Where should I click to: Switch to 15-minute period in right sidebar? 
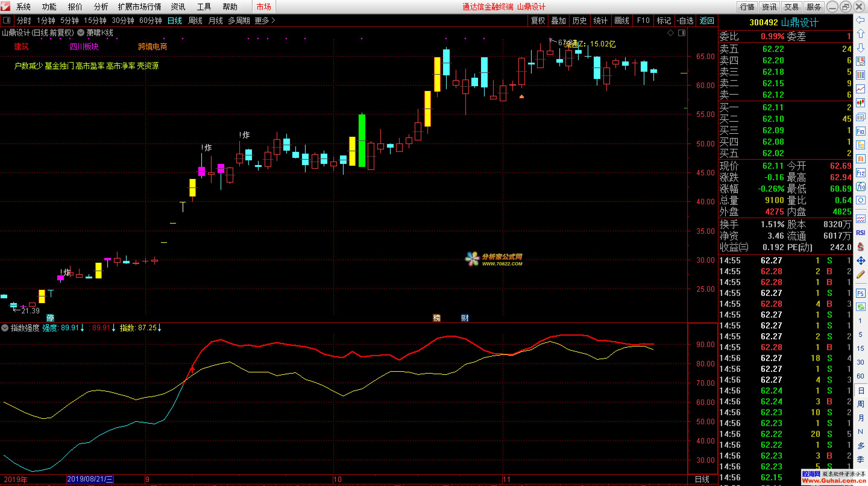coord(860,348)
